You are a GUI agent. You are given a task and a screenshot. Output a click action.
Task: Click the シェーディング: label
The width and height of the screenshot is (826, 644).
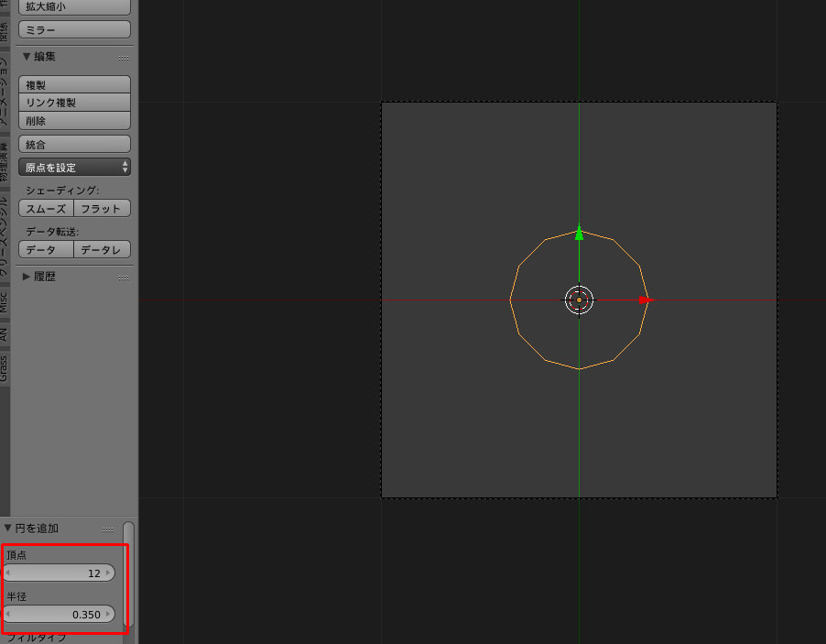pyautogui.click(x=62, y=191)
